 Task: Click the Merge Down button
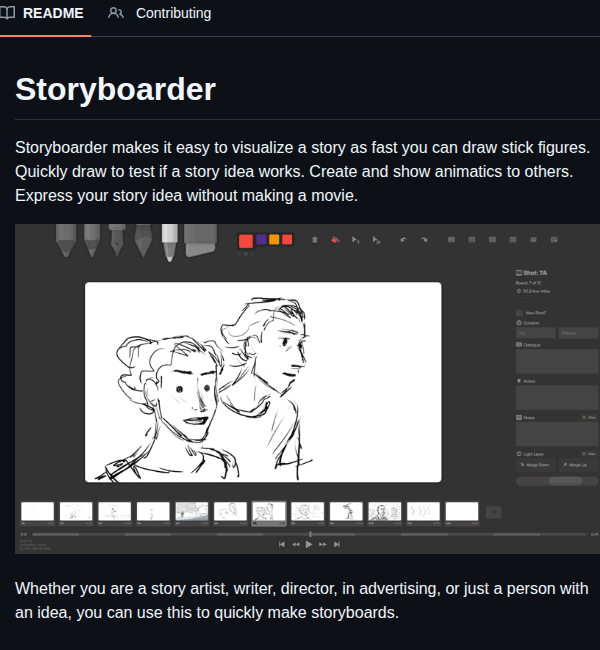pos(536,465)
